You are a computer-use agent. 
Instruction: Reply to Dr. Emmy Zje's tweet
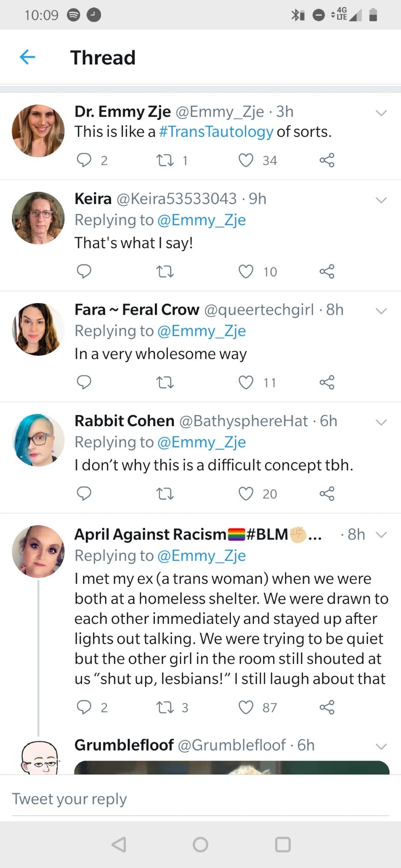coord(84,160)
